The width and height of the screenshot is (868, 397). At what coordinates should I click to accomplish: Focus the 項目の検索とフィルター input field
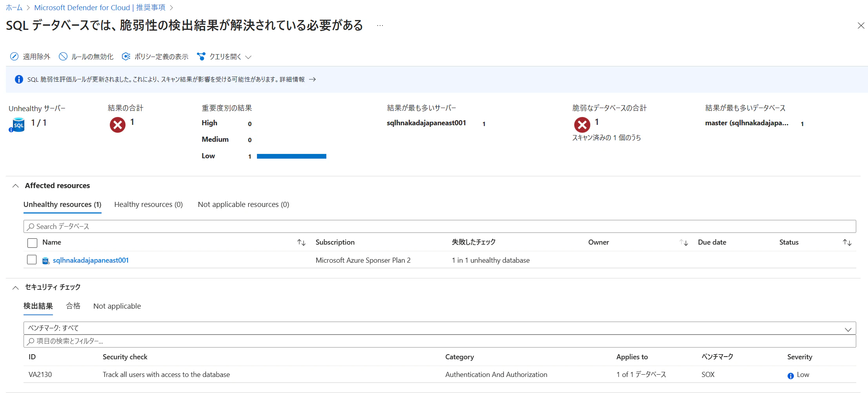(x=440, y=341)
